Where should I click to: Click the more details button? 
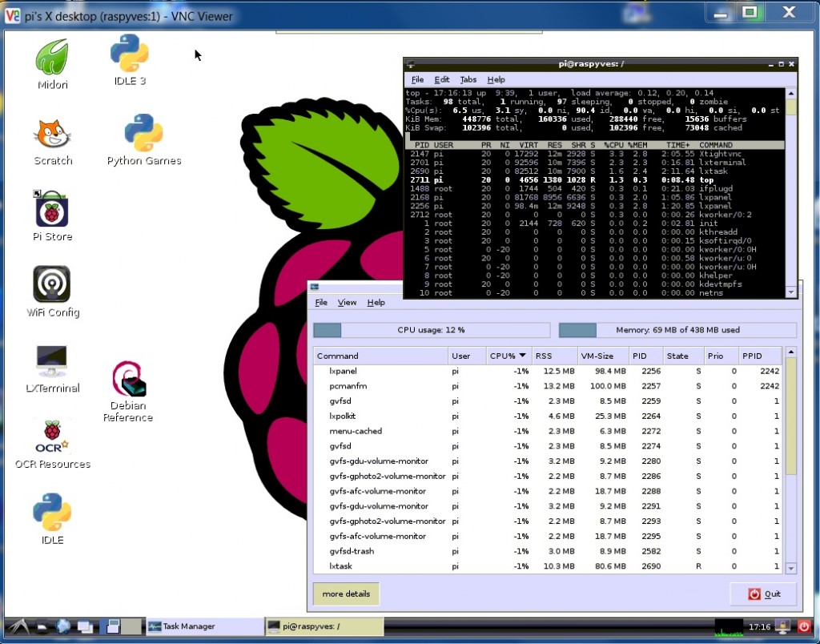coord(346,594)
